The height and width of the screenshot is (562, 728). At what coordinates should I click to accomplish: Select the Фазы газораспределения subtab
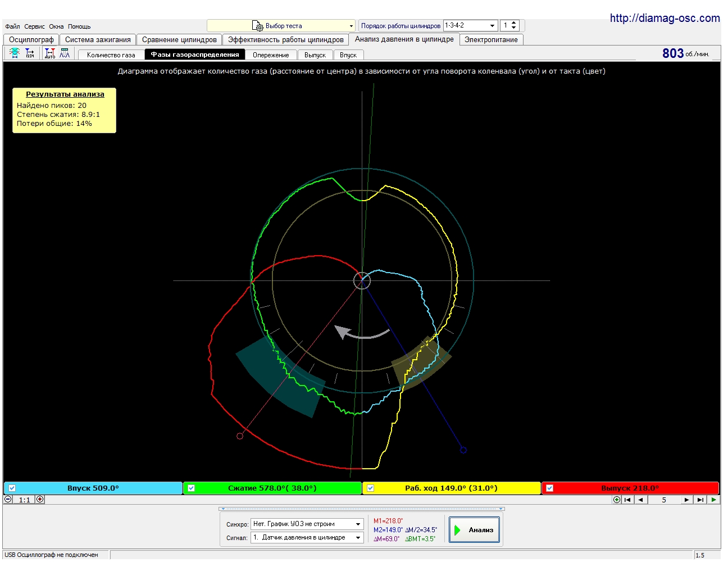tap(195, 55)
